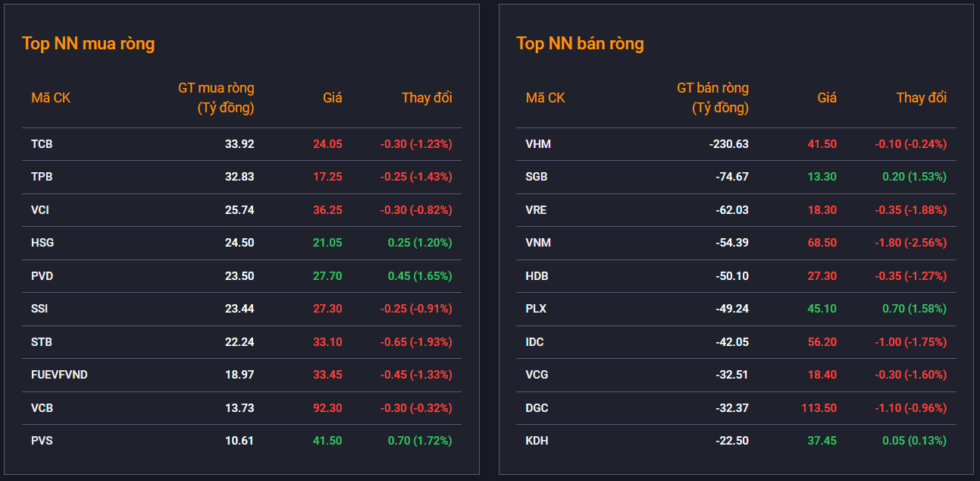Open VHM in the net sell table

pos(538,144)
